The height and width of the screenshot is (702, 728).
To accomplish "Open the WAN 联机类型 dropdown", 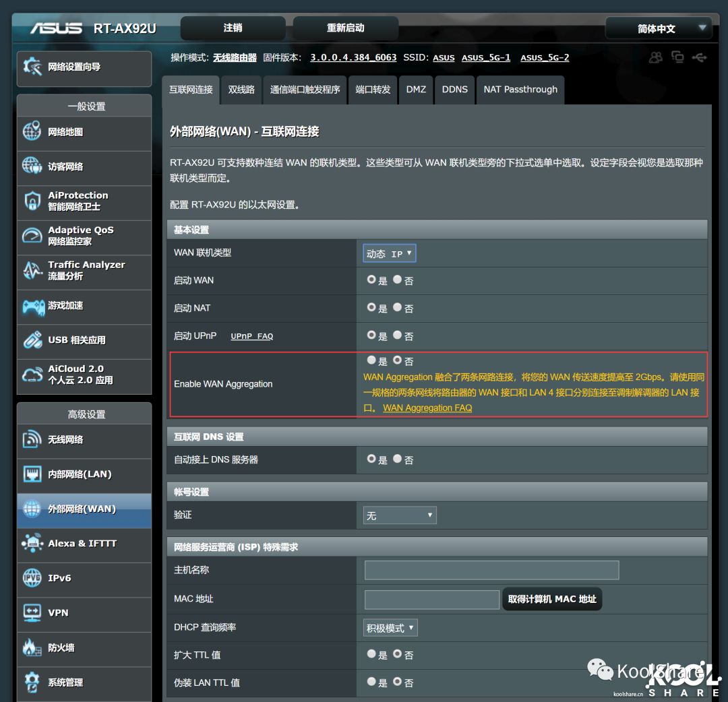I will (389, 253).
